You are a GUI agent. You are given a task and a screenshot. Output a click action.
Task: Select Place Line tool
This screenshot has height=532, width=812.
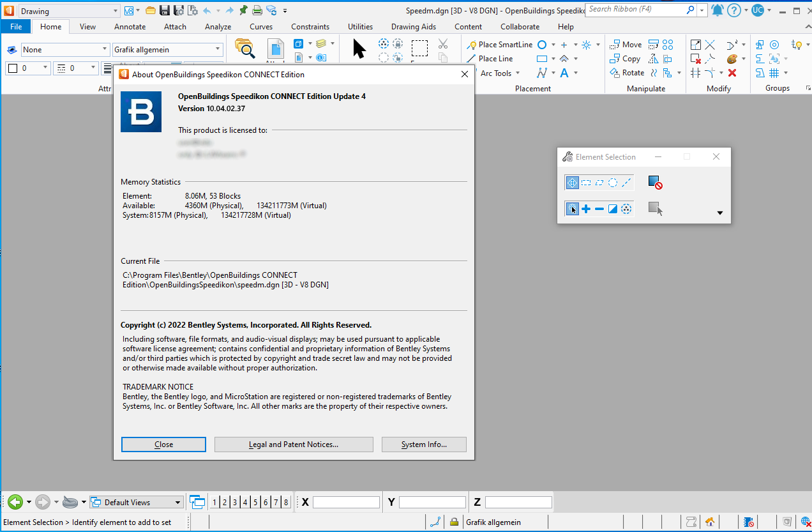click(x=490, y=59)
